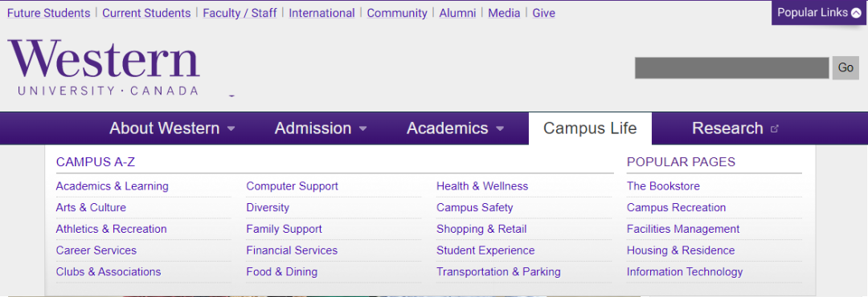Collapse Popular Links using the chevron icon
Viewport: 868px width, 297px height.
(x=856, y=13)
